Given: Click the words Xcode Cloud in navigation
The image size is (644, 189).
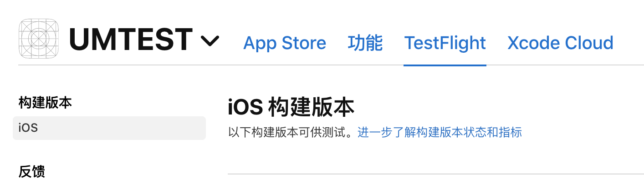Looking at the screenshot, I should coord(560,43).
